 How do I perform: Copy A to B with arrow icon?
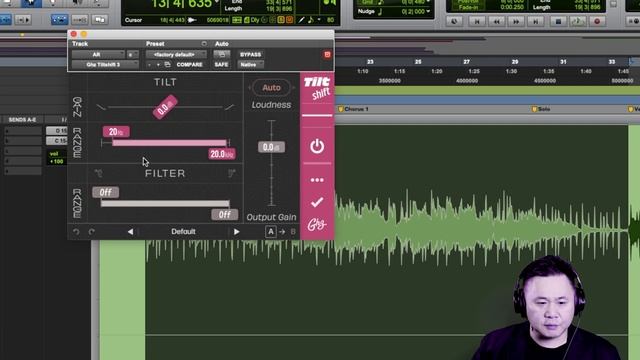(x=282, y=232)
